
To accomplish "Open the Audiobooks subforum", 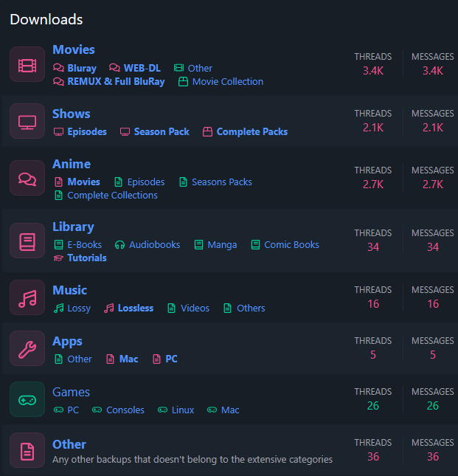I will coord(154,244).
